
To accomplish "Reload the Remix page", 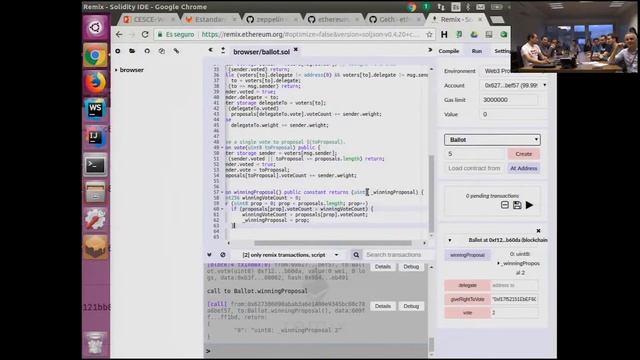I will (145, 35).
